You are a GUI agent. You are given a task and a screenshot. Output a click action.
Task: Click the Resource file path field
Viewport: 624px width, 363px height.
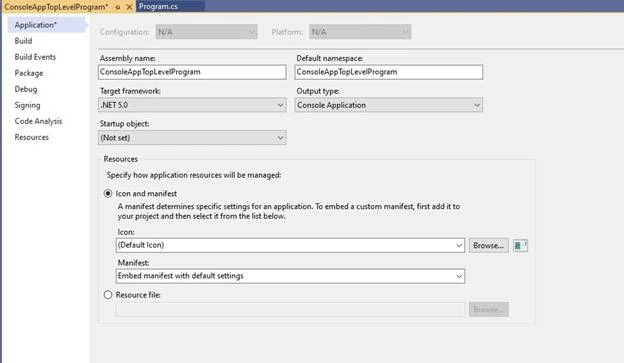[x=290, y=309]
